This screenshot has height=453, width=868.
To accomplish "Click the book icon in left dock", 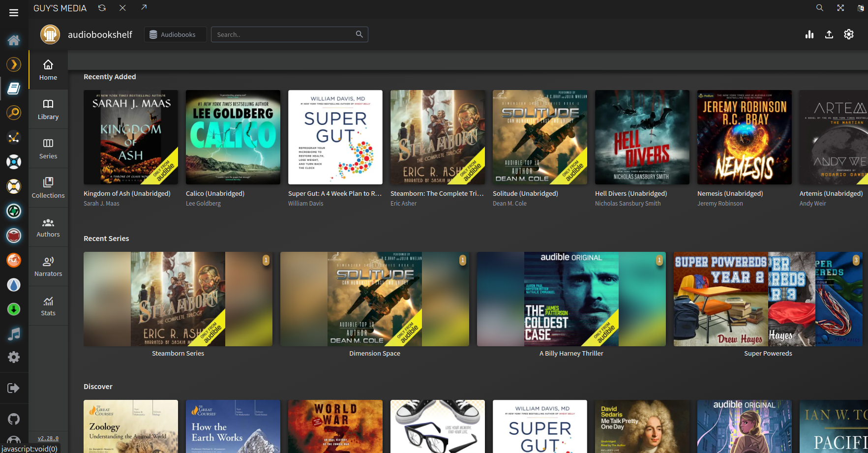I will click(x=14, y=89).
